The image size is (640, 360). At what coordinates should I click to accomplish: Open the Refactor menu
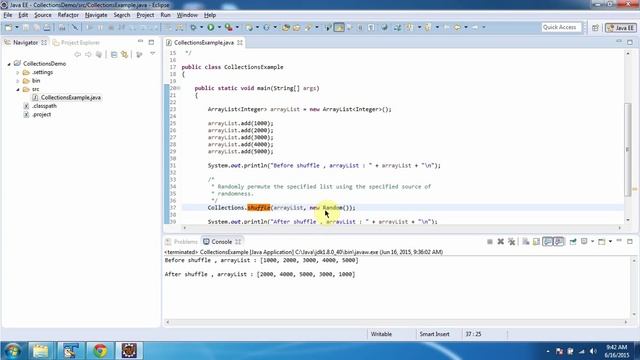click(x=68, y=15)
